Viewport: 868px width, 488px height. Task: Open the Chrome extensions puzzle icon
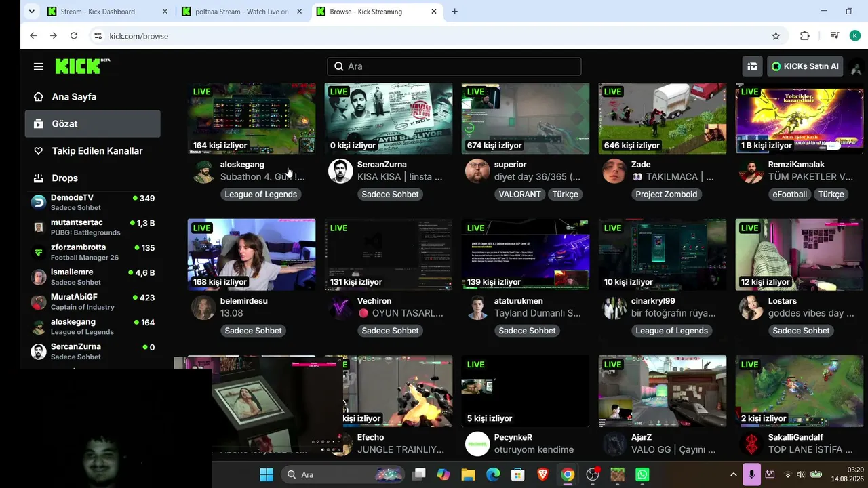805,36
